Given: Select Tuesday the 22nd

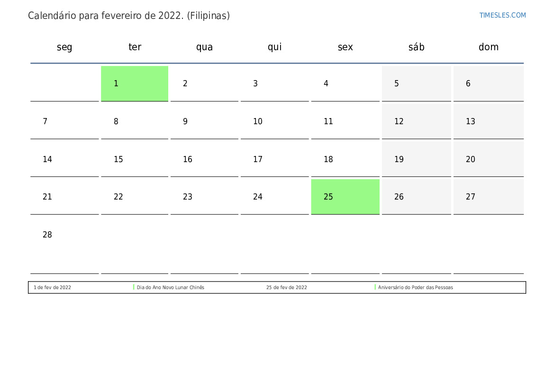Looking at the screenshot, I should tap(135, 197).
